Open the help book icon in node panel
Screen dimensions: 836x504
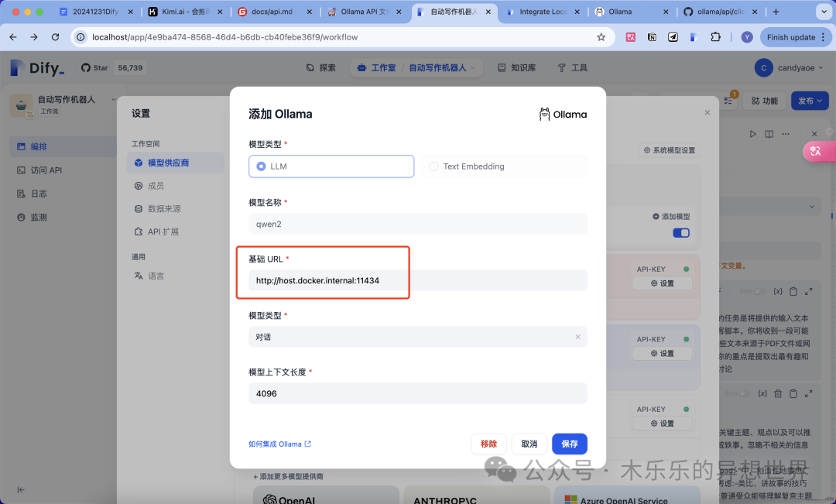click(769, 134)
